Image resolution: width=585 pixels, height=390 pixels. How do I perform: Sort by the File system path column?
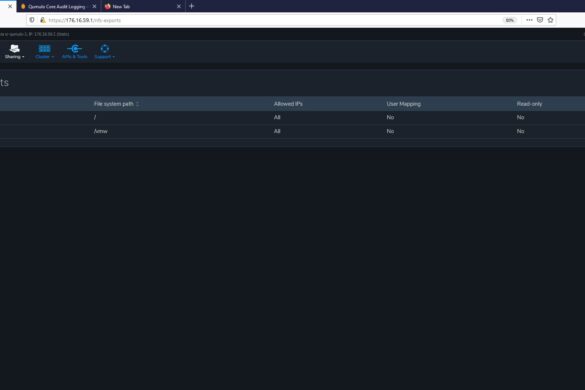(x=114, y=104)
